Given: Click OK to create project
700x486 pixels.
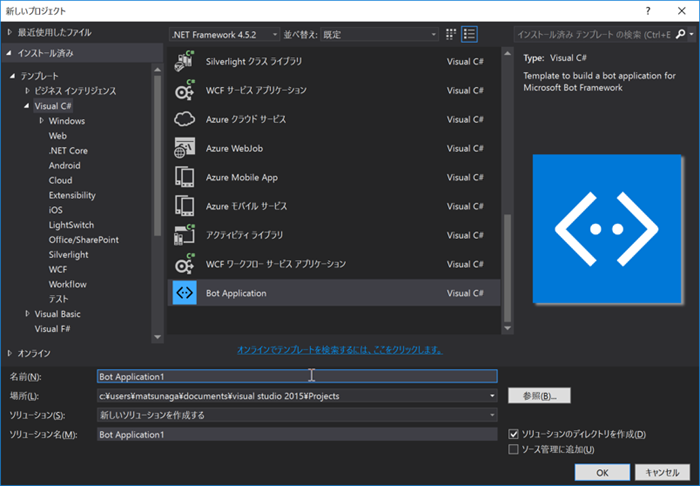Looking at the screenshot, I should pyautogui.click(x=602, y=472).
